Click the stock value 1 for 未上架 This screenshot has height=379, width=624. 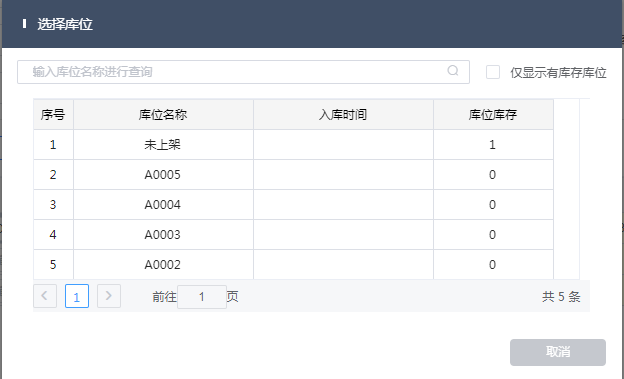[x=493, y=145]
